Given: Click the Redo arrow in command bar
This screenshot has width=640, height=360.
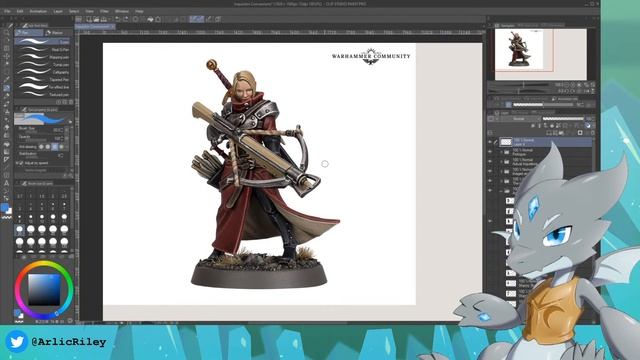Looking at the screenshot, I should coord(126,19).
